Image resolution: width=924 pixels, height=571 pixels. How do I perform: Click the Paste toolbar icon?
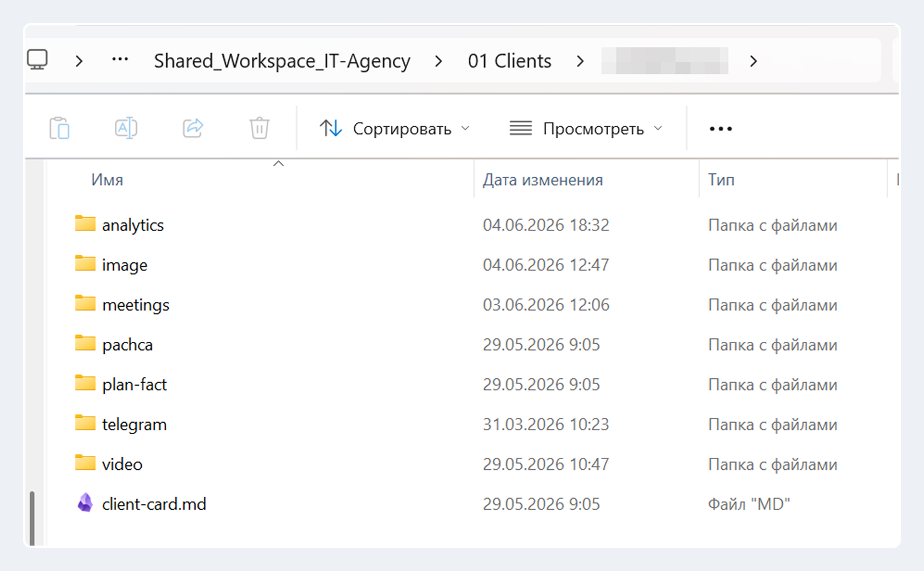point(59,128)
